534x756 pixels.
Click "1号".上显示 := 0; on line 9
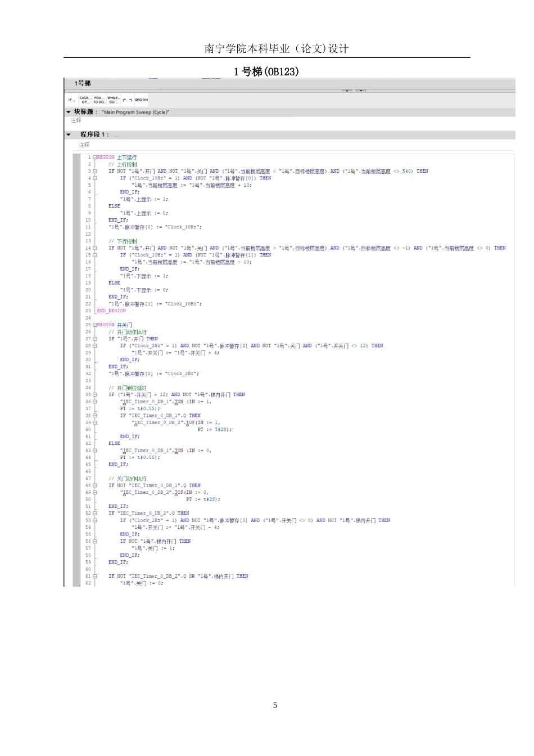pyautogui.click(x=144, y=213)
